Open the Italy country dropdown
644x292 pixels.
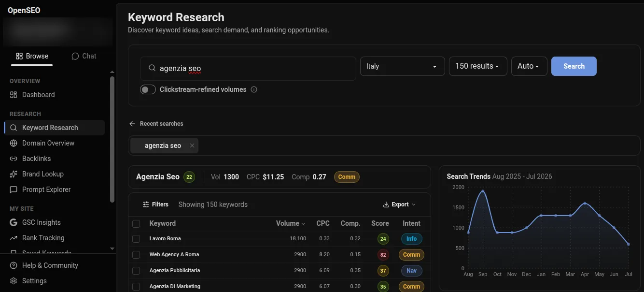point(402,66)
